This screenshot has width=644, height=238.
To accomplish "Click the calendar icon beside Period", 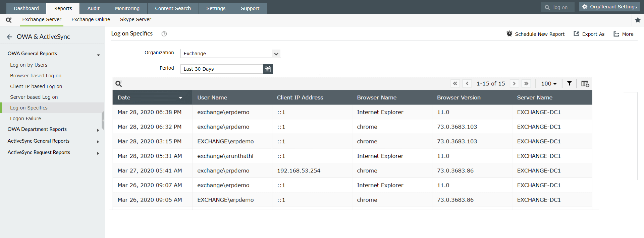I will click(x=268, y=69).
